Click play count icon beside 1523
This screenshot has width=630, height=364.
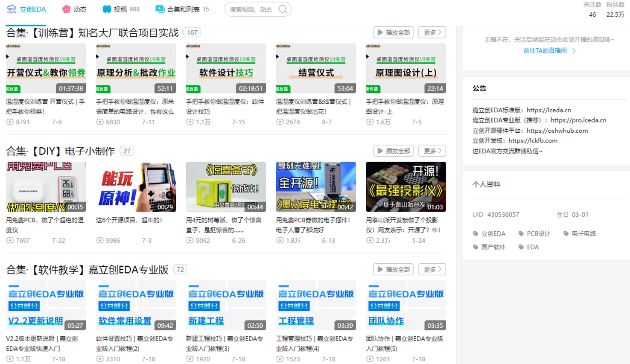click(280, 359)
